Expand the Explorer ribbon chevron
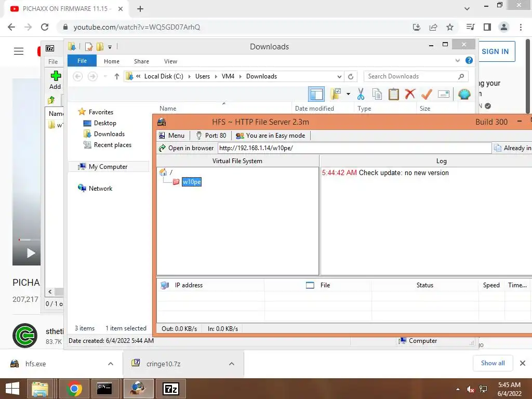The image size is (532, 399). point(457,60)
